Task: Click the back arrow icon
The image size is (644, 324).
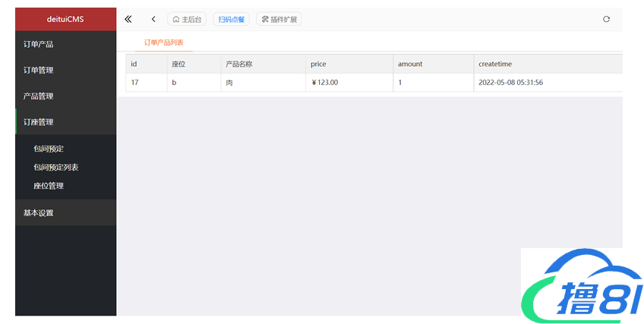Action: [x=153, y=19]
